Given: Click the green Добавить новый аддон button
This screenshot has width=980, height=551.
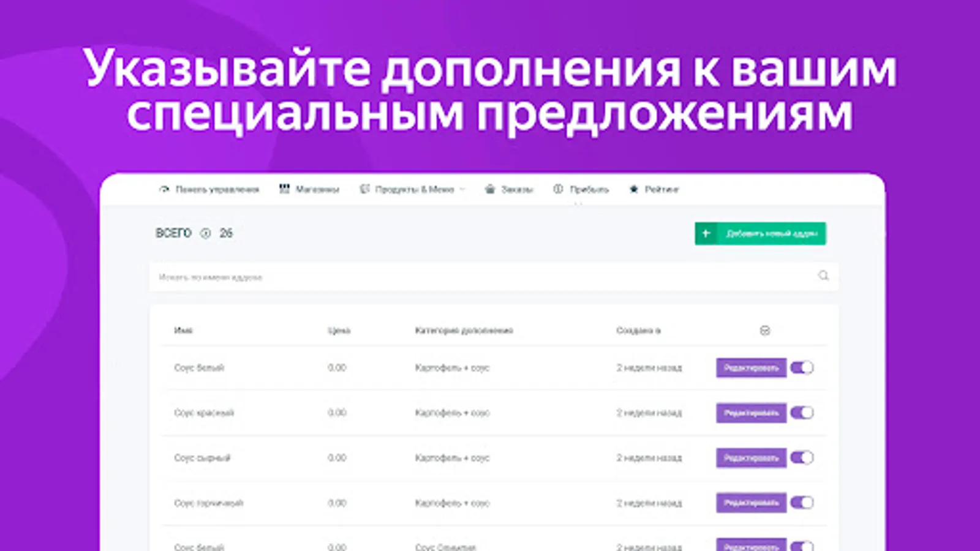Looking at the screenshot, I should [760, 233].
